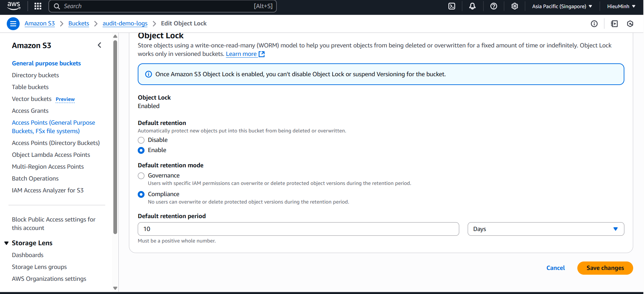Viewport: 644px width, 294px height.
Task: Open the info panel icon
Action: tap(594, 24)
